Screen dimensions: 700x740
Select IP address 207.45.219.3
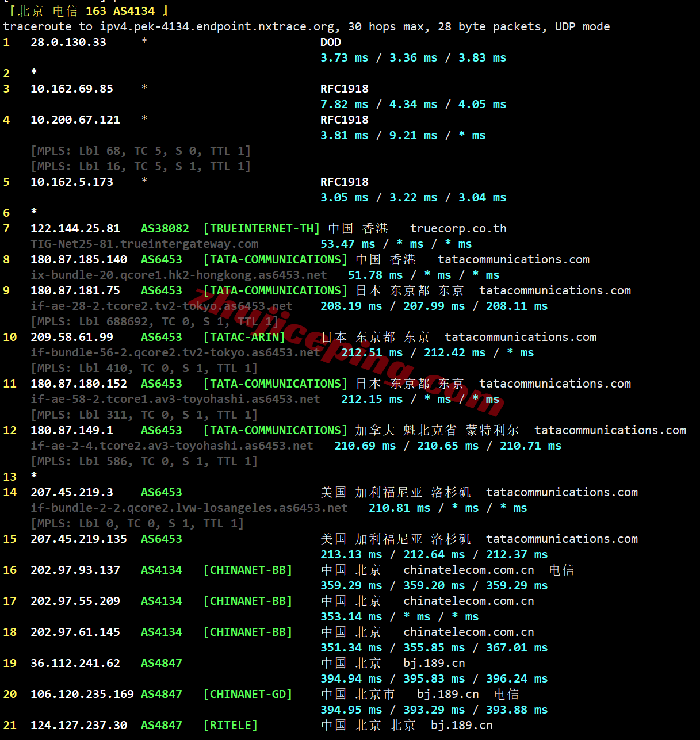72,492
